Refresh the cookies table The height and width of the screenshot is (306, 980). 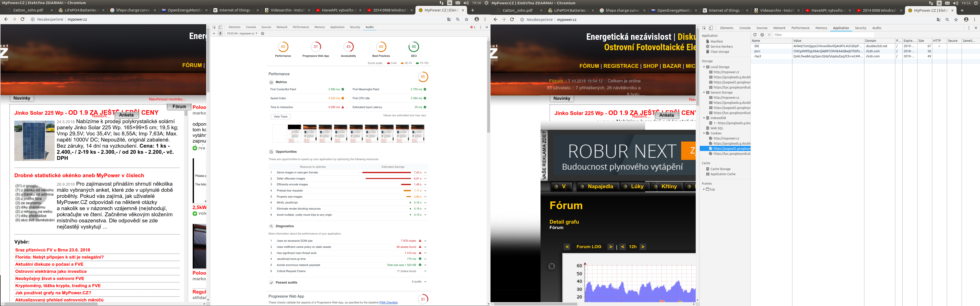click(x=755, y=35)
